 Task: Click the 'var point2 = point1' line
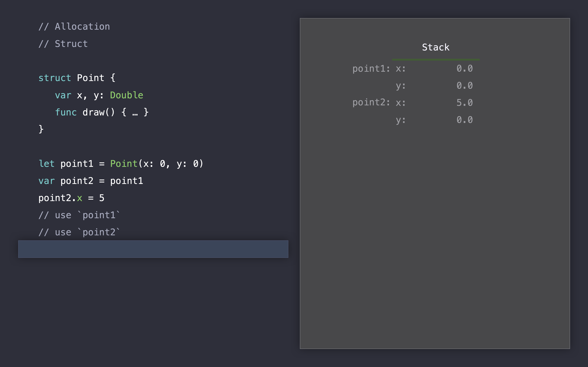(x=91, y=181)
